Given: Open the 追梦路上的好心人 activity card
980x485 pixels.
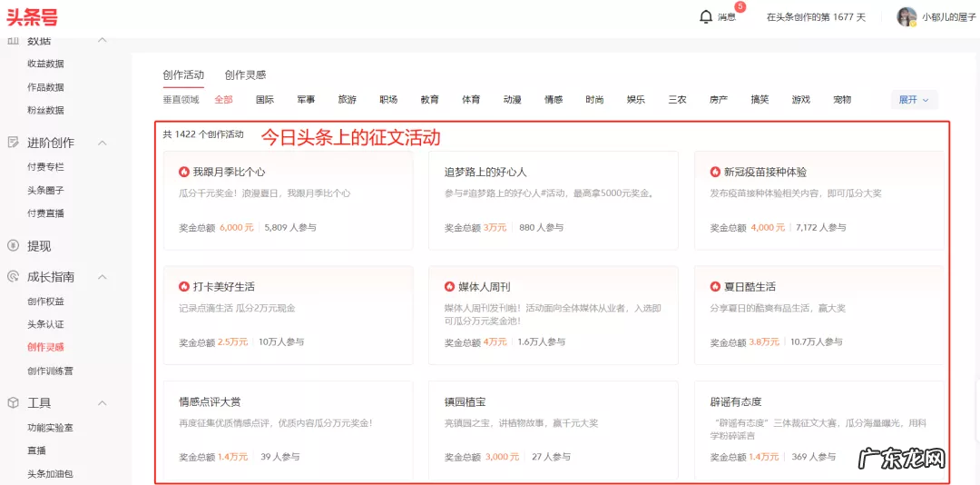Looking at the screenshot, I should click(x=554, y=200).
